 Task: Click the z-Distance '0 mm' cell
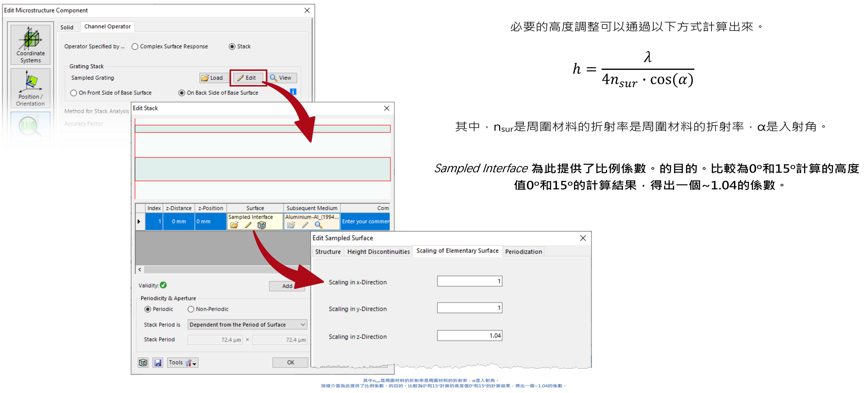(x=179, y=221)
